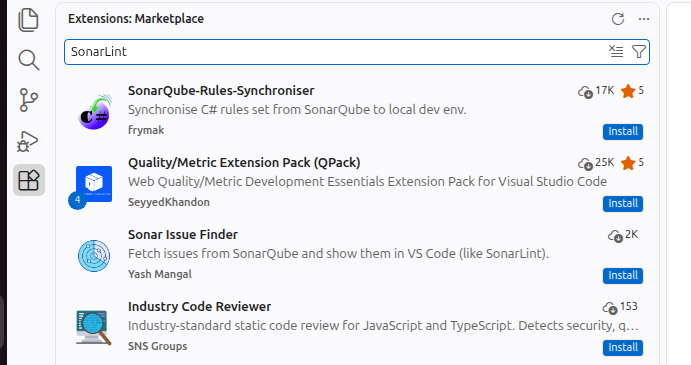This screenshot has height=365, width=691.
Task: Open Quality/Metric Extension Pack (QPack) title
Action: (x=244, y=163)
